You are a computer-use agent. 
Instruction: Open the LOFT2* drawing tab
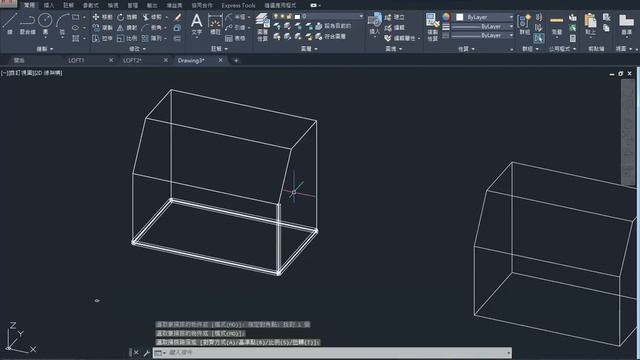[133, 60]
